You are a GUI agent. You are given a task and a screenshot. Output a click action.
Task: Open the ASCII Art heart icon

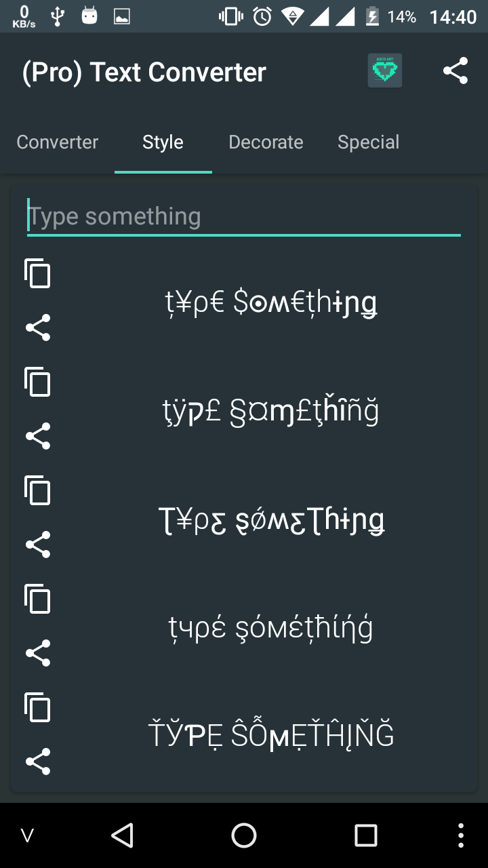pyautogui.click(x=385, y=71)
